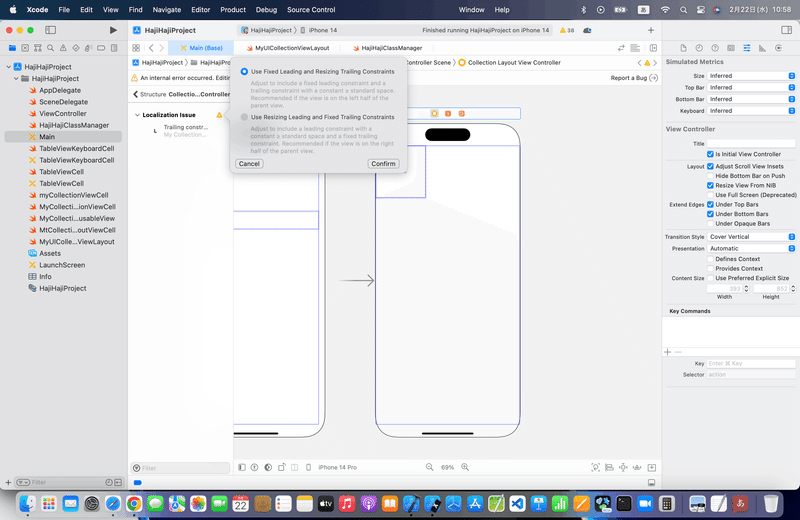Select AppDelegate in the project navigator

60,90
